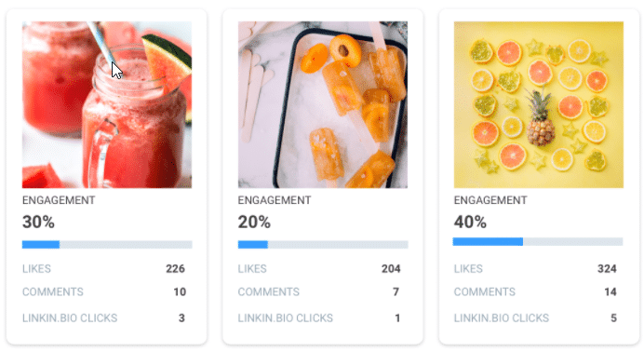The image size is (644, 352).
Task: Open the watermelon smoothie post thumbnail
Action: click(107, 104)
